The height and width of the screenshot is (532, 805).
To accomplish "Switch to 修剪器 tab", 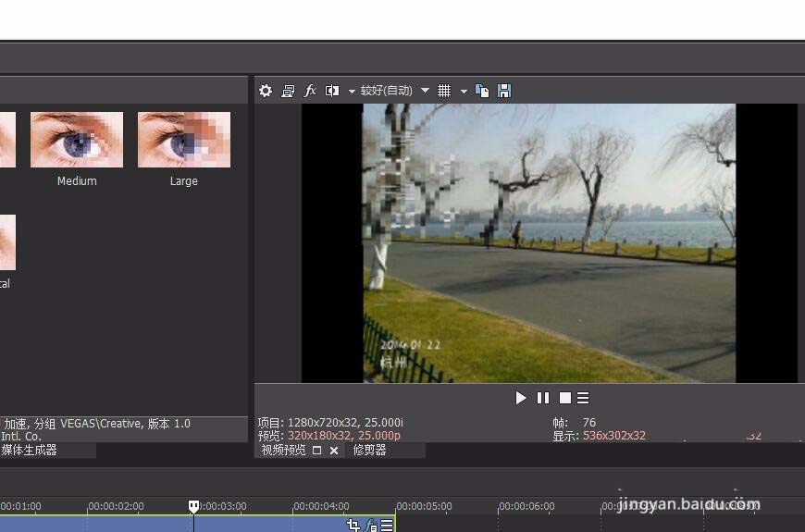I will [369, 451].
